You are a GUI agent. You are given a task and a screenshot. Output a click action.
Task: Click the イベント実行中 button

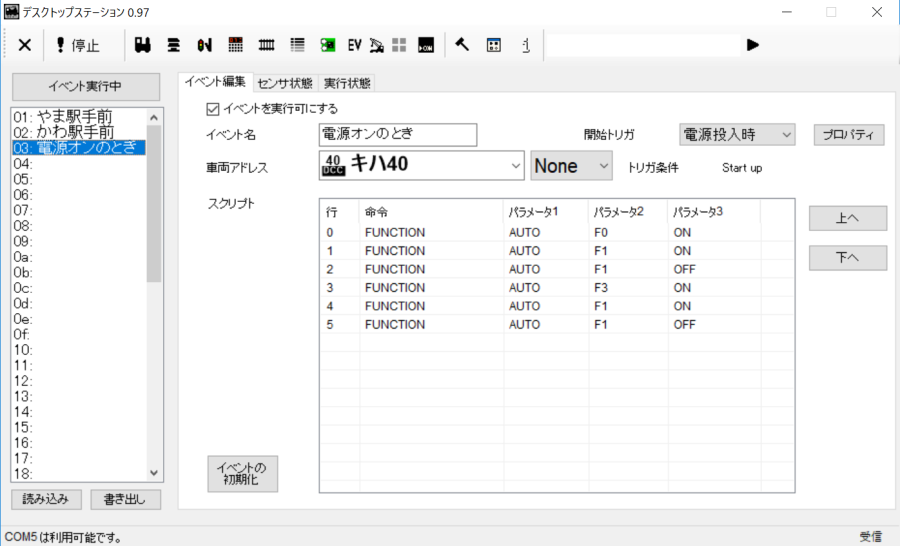(86, 86)
